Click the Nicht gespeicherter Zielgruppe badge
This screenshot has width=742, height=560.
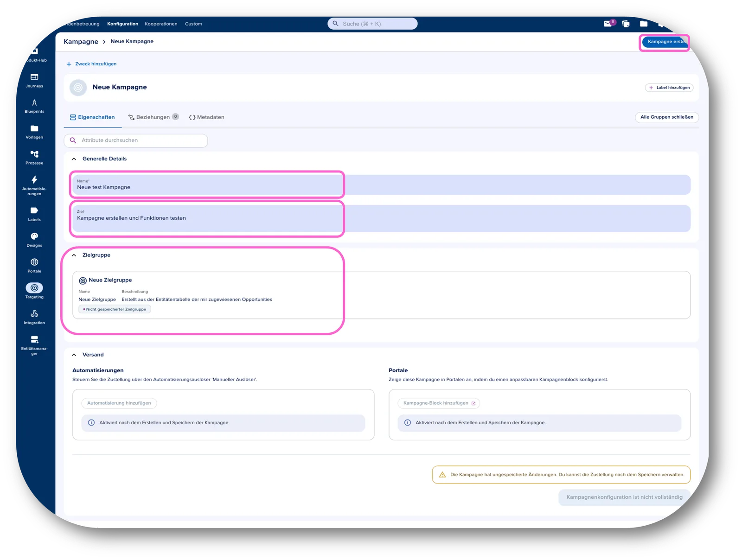tap(115, 309)
